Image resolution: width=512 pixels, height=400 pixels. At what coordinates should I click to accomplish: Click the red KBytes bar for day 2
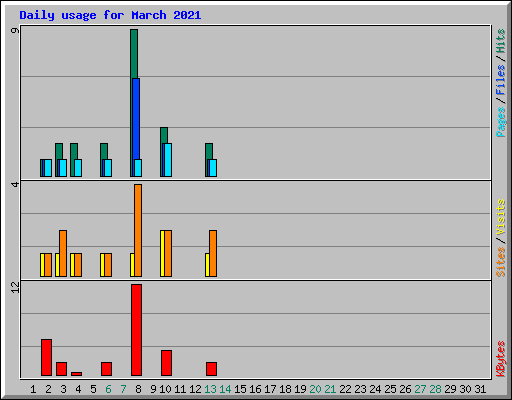coord(46,358)
